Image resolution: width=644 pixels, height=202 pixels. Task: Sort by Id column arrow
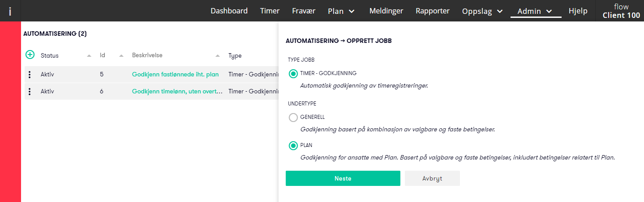point(121,56)
